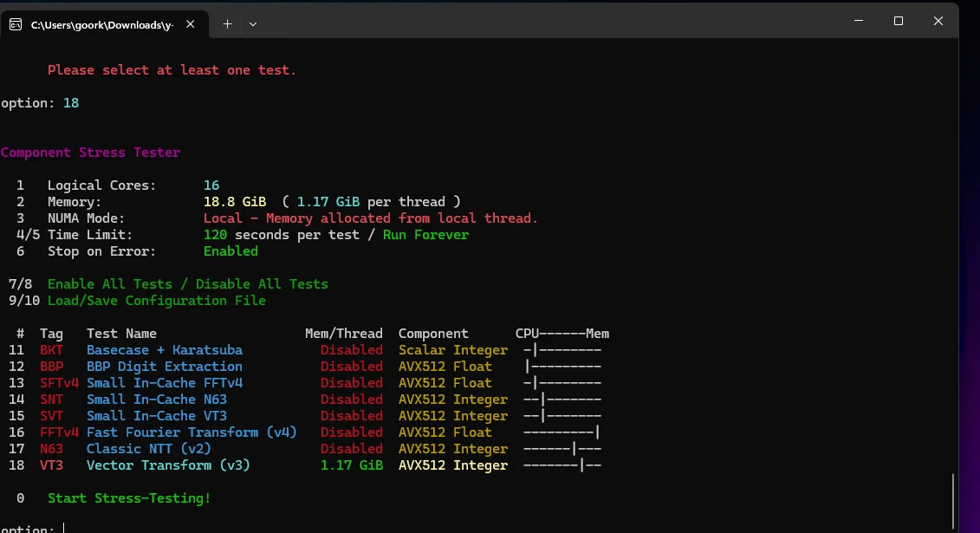
Task: Click the 'Disabled' status in the N63 row
Action: (351, 449)
